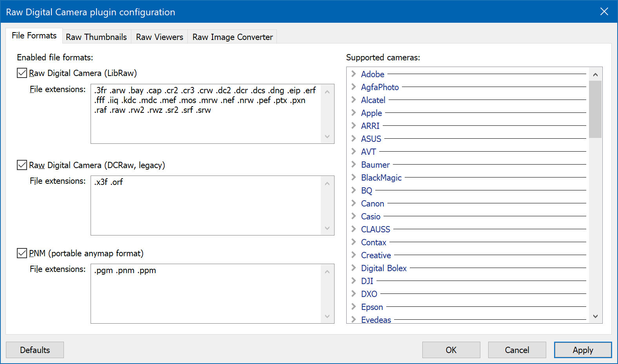Viewport: 618px width, 364px height.
Task: Click in the DCRaw file extensions field
Action: pos(206,205)
